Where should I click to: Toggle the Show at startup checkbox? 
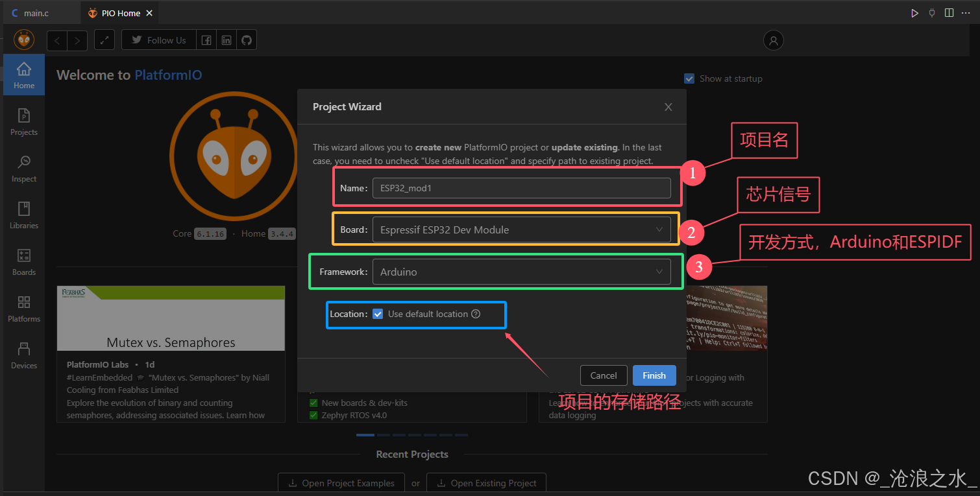689,78
